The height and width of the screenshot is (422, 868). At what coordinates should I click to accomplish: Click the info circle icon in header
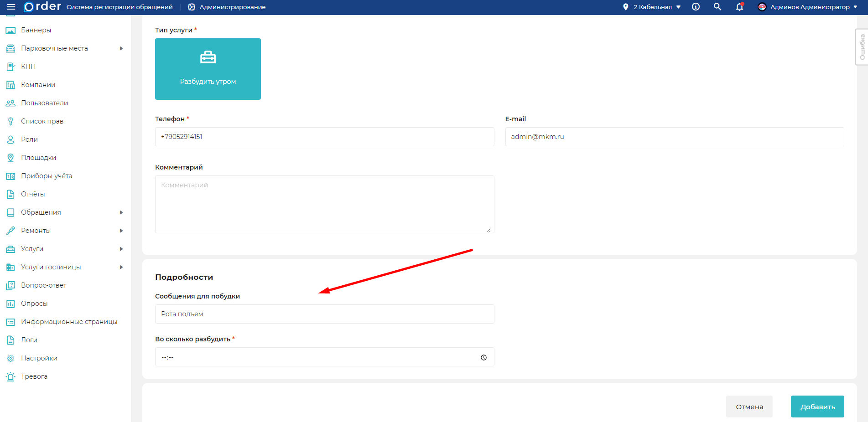tap(696, 7)
